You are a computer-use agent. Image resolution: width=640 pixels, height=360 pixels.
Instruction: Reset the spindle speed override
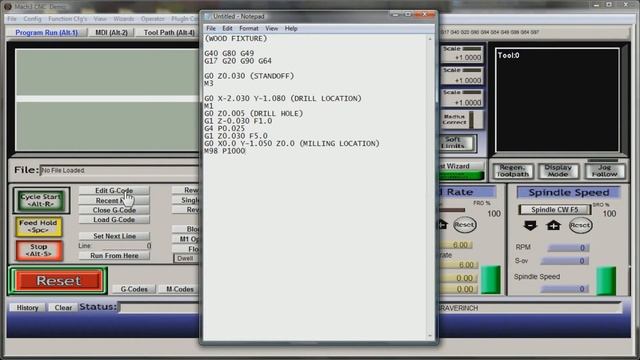[580, 225]
